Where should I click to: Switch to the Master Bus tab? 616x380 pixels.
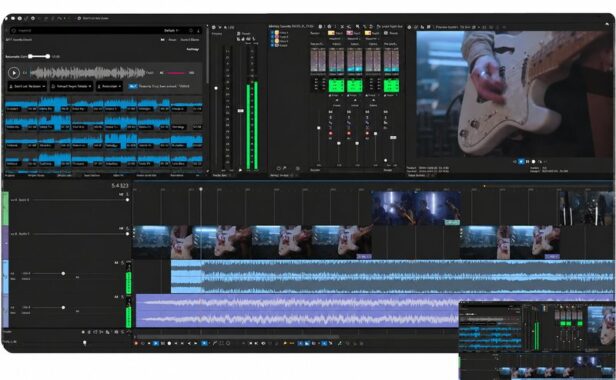tap(219, 175)
